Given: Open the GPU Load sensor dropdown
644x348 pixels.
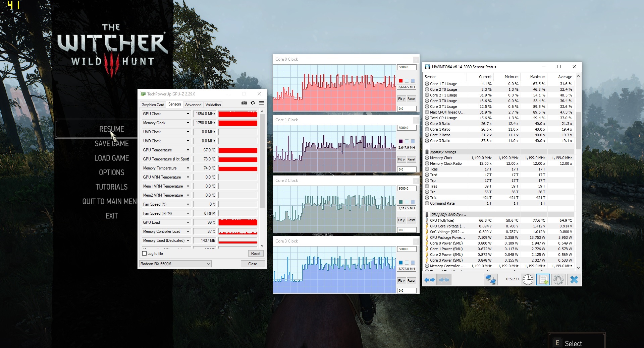Looking at the screenshot, I should point(188,222).
